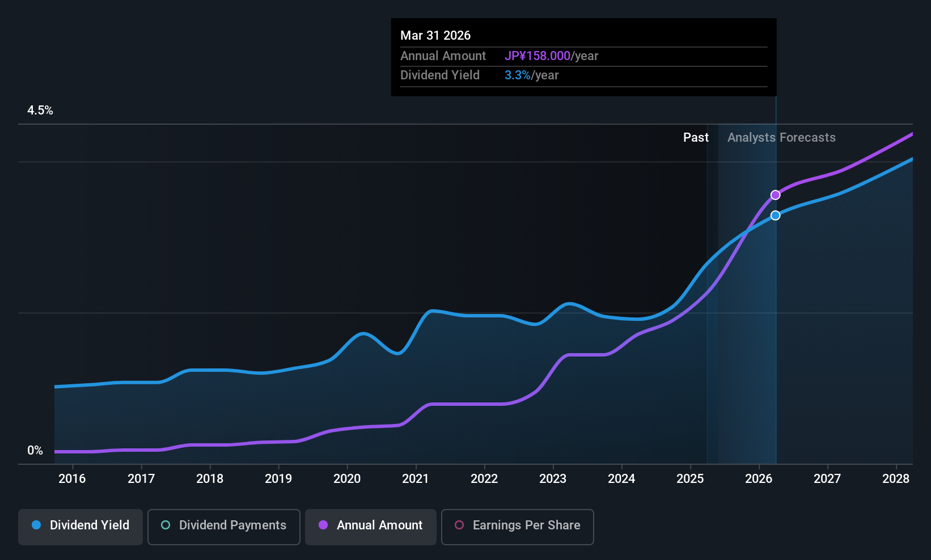This screenshot has height=560, width=931.
Task: Click the 2018 x-axis label
Action: coord(210,478)
